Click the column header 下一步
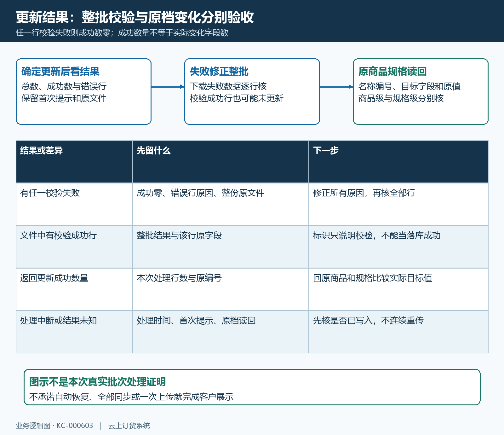This screenshot has height=435, width=504. [x=398, y=162]
